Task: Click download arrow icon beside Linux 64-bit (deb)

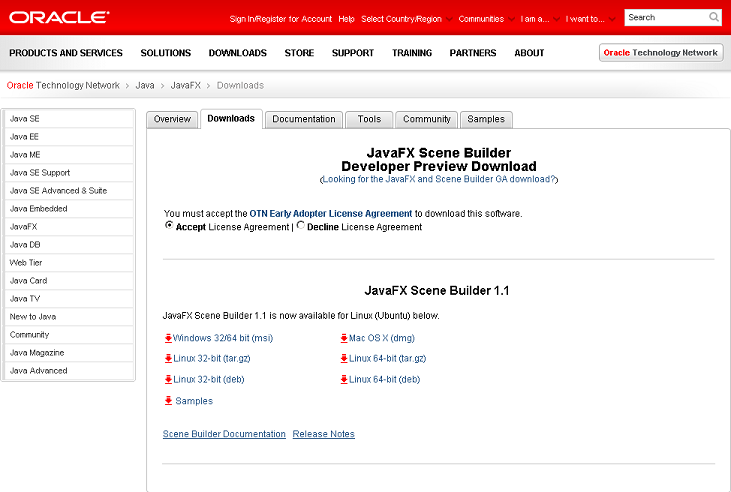Action: pyautogui.click(x=344, y=380)
